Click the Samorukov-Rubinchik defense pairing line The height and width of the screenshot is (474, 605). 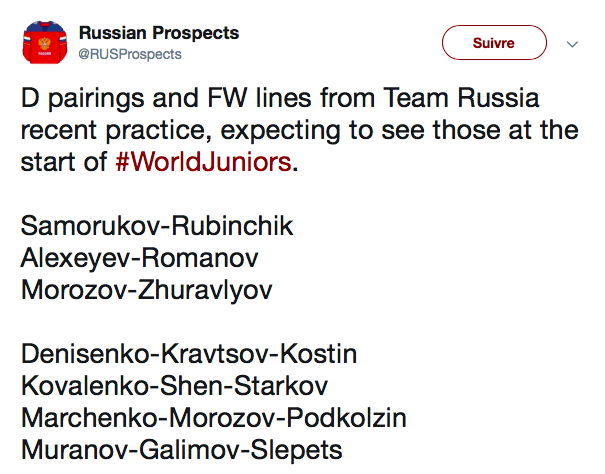[x=157, y=226]
